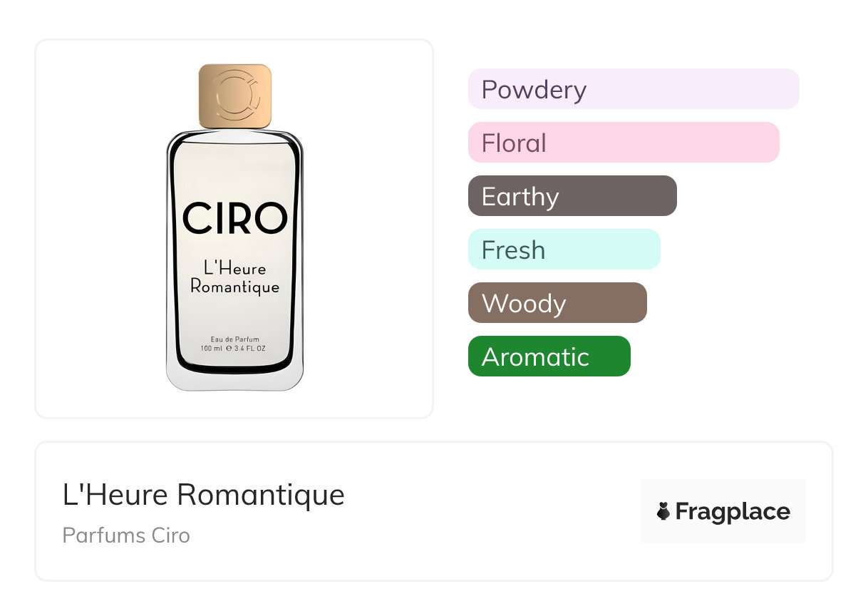Click the C monogram on the gold cap
This screenshot has height=616, width=868.
235,96
